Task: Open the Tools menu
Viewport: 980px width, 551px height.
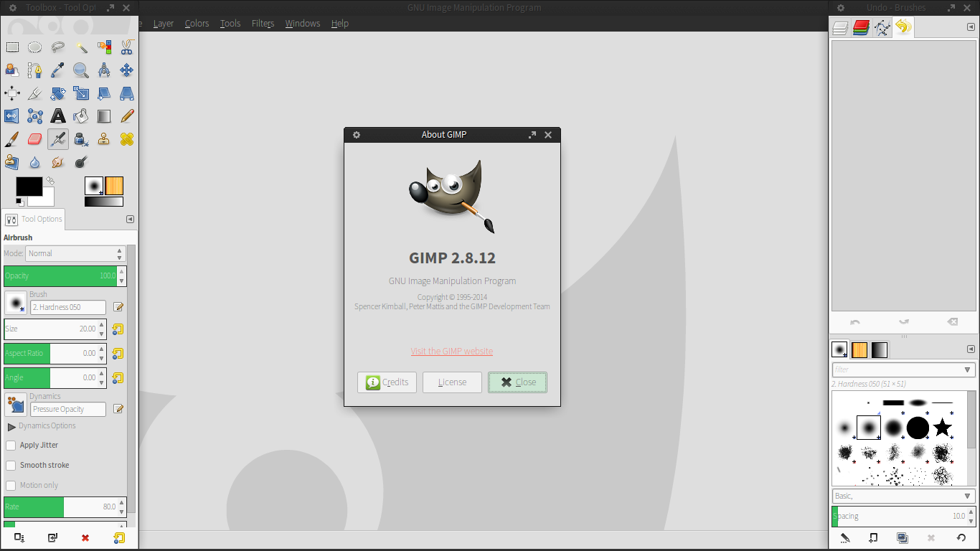Action: click(230, 23)
